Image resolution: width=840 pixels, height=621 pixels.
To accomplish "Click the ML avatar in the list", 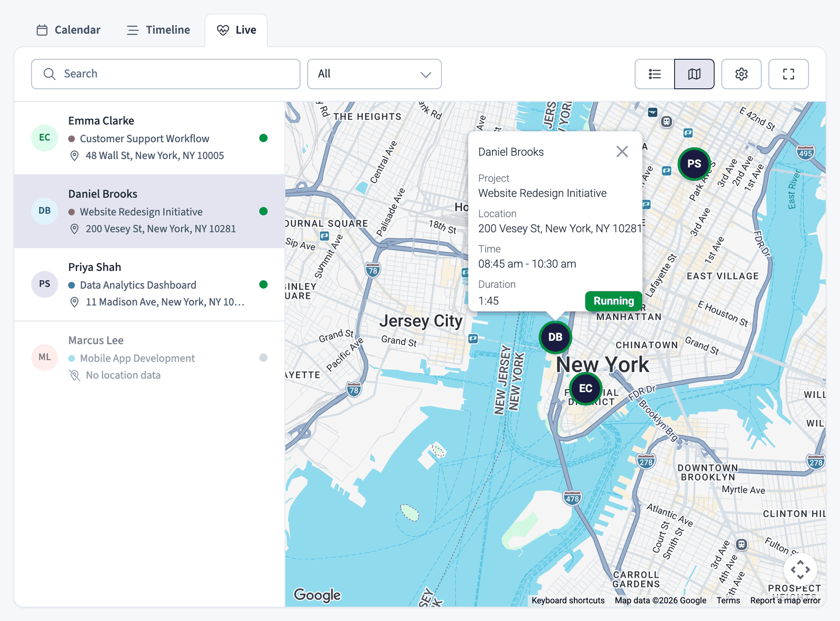I will pos(45,357).
